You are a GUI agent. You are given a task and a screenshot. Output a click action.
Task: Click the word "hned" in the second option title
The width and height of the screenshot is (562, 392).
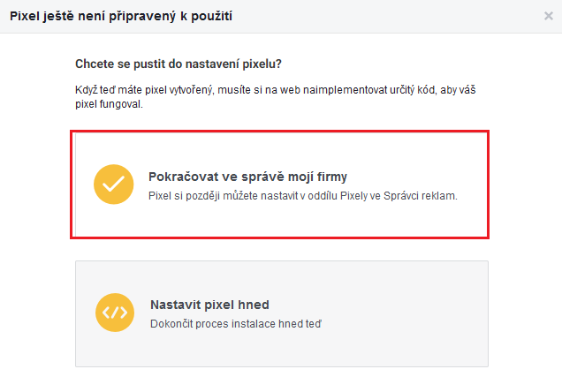pyautogui.click(x=253, y=305)
